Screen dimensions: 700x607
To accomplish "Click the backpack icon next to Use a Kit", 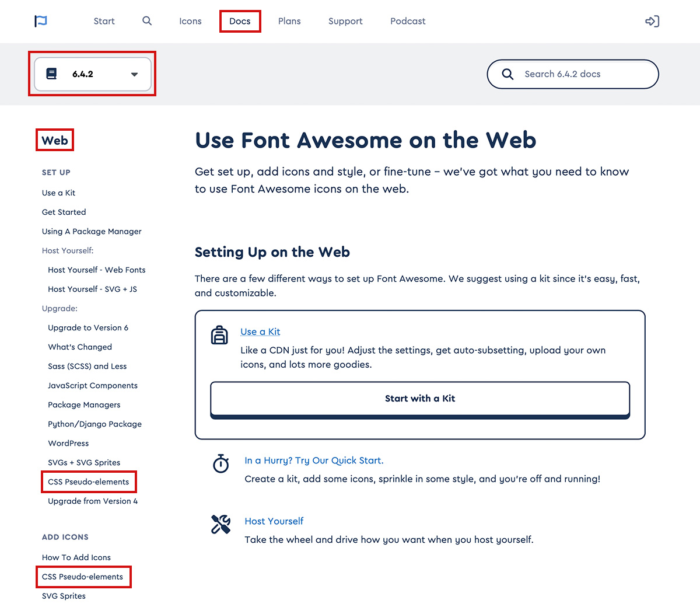I will coord(219,335).
